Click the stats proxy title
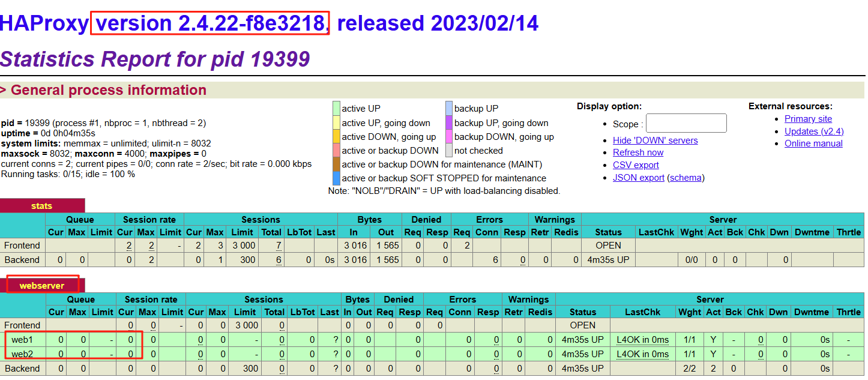 (x=42, y=206)
